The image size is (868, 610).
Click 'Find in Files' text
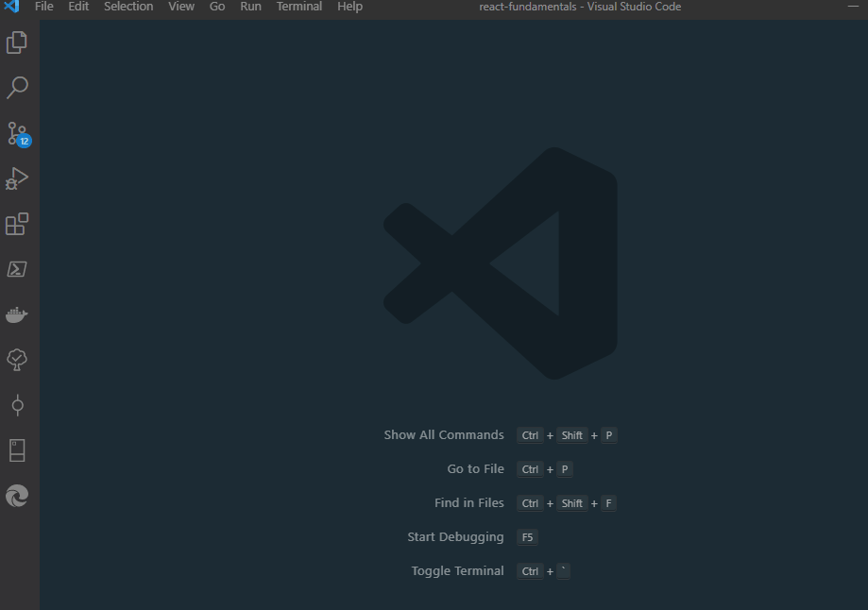(x=468, y=502)
